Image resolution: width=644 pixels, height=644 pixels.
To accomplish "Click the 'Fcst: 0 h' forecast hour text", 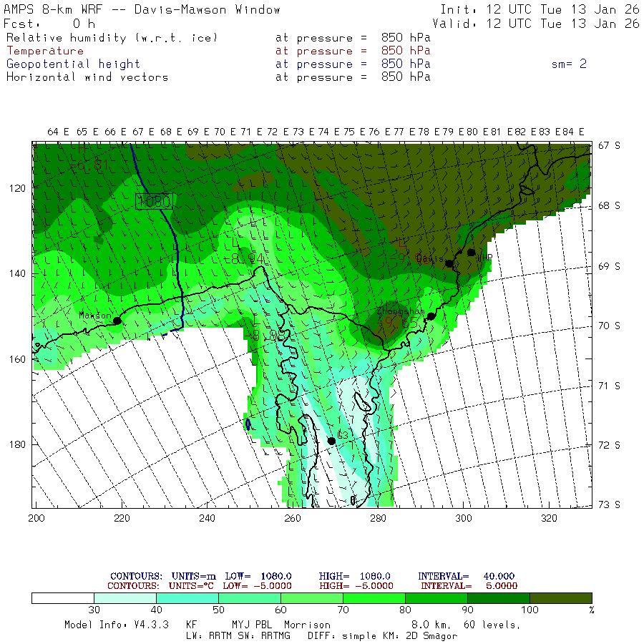I will click(x=49, y=24).
